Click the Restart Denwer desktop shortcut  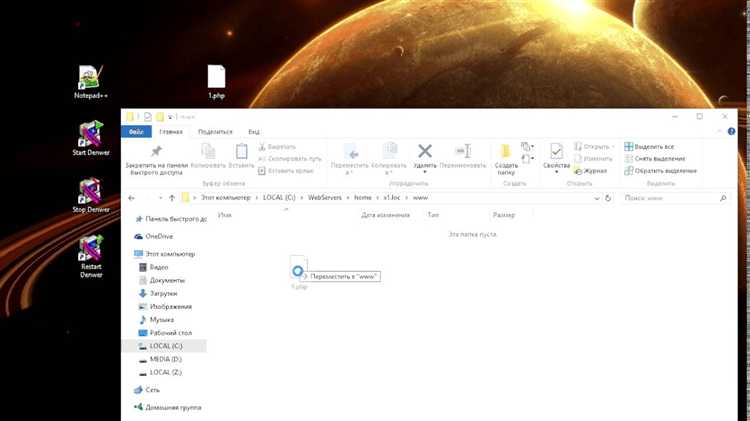click(x=91, y=256)
